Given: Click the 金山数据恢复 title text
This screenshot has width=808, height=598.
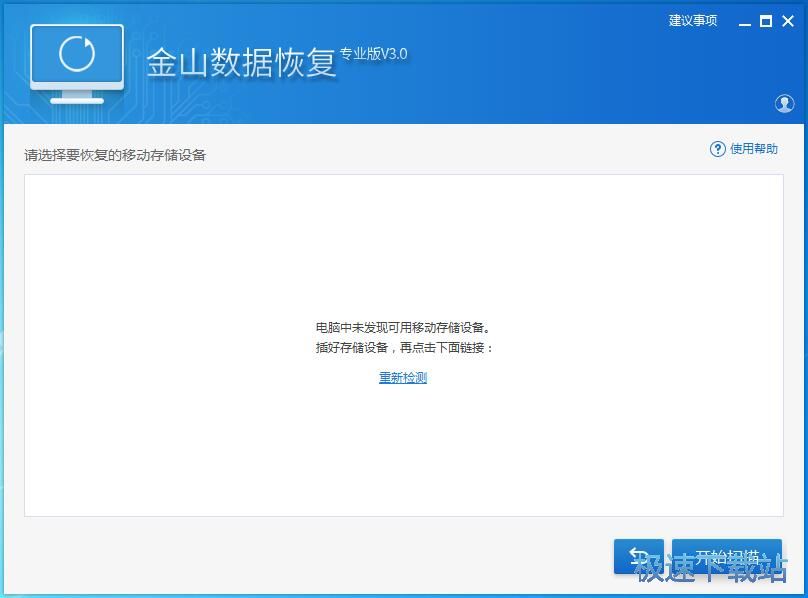Looking at the screenshot, I should 241,63.
